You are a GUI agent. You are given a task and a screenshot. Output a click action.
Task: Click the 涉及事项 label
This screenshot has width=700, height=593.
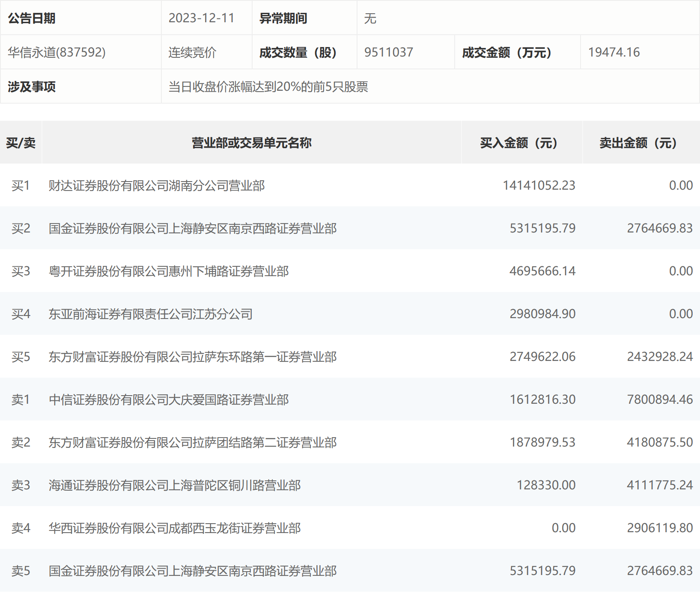point(32,86)
